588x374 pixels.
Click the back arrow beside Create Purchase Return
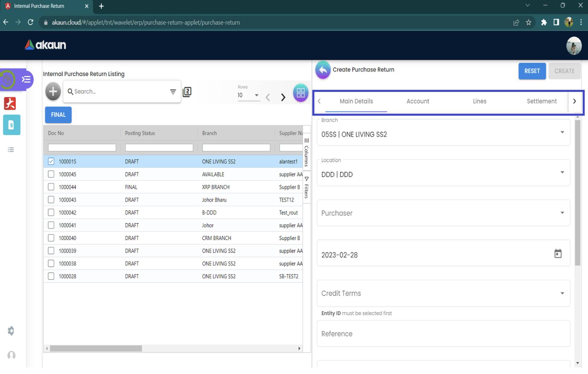323,70
